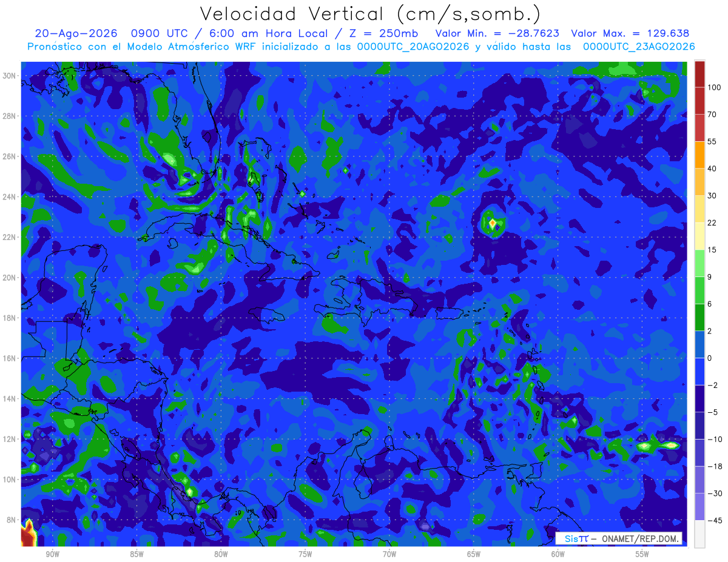Pick the light green segment between 9 and 15
The width and height of the screenshot is (728, 562).
(699, 263)
